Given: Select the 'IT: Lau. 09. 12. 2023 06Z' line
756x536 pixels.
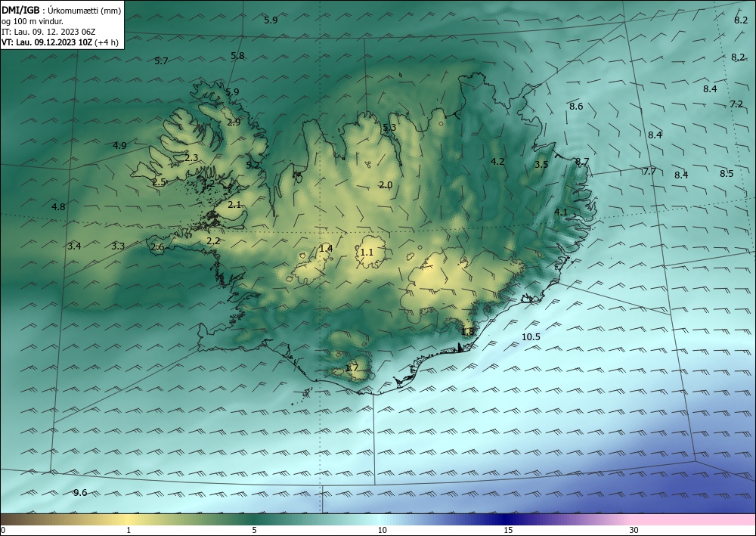Looking at the screenshot, I should tap(48, 32).
